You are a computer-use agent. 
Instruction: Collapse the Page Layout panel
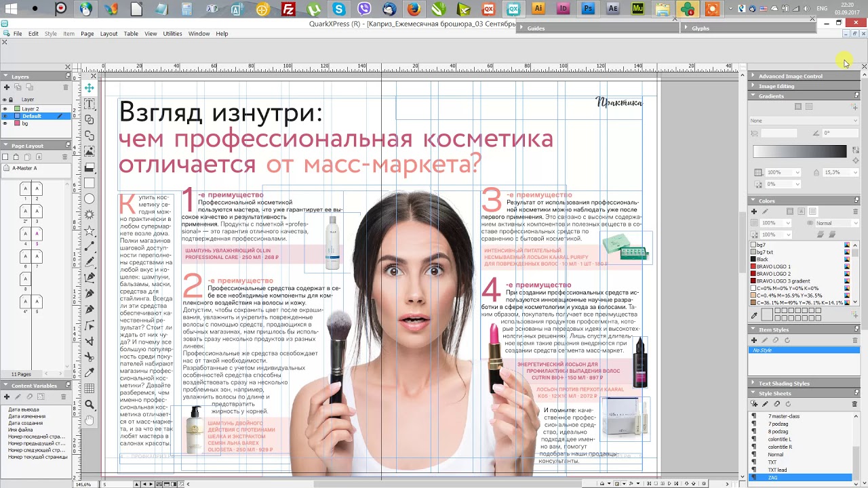pyautogui.click(x=5, y=145)
